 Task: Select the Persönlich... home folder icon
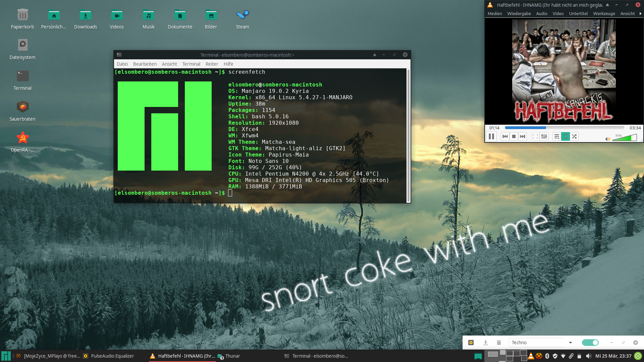pos(54,19)
